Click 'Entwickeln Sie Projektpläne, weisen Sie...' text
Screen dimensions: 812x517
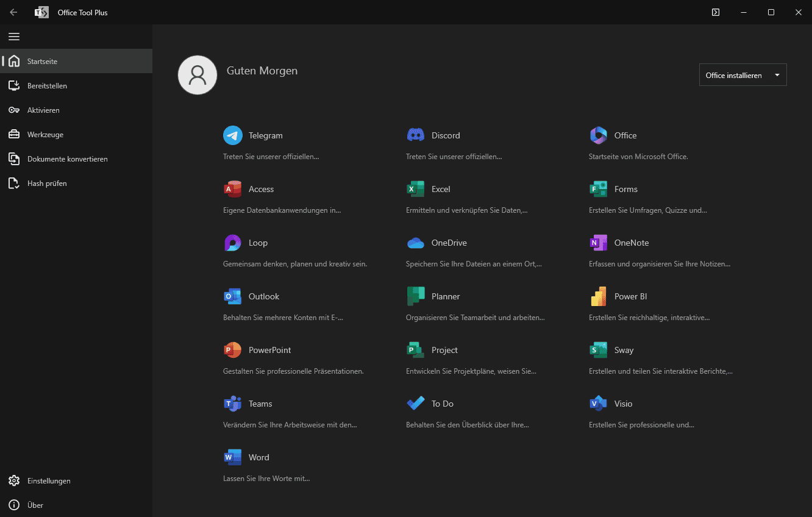coord(471,371)
